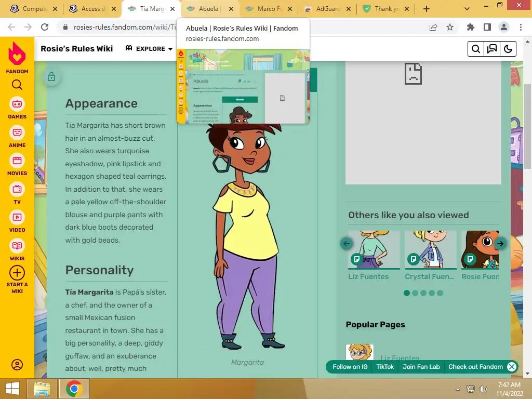Expand the Explore menu
The height and width of the screenshot is (399, 532).
pos(149,49)
